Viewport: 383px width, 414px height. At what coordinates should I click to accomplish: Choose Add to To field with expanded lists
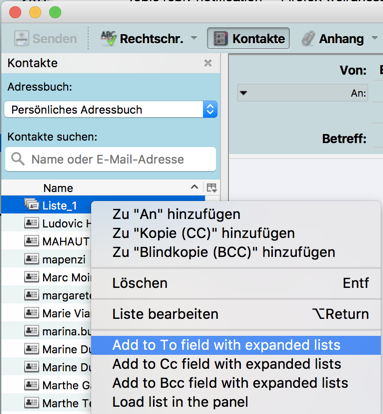tap(236, 345)
